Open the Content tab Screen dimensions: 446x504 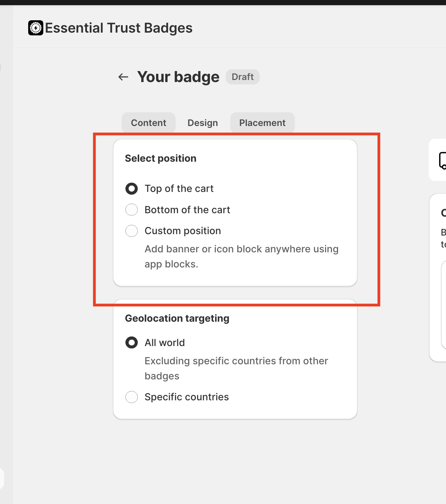pos(148,123)
